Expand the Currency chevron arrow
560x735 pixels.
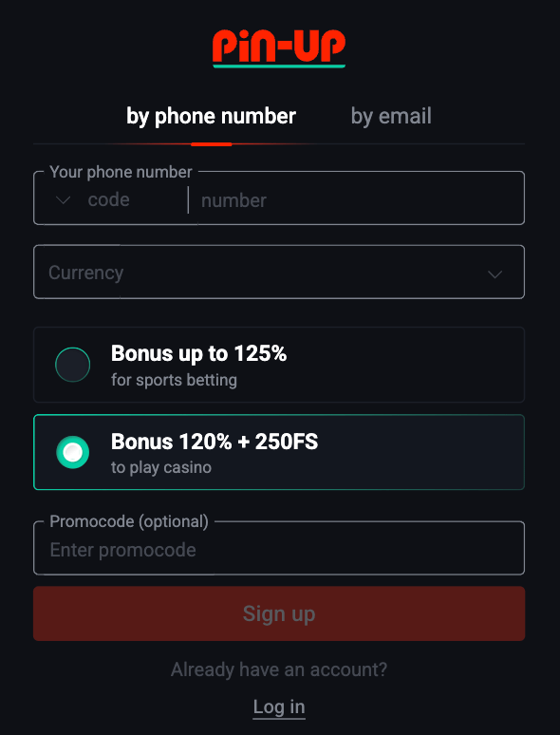[495, 273]
